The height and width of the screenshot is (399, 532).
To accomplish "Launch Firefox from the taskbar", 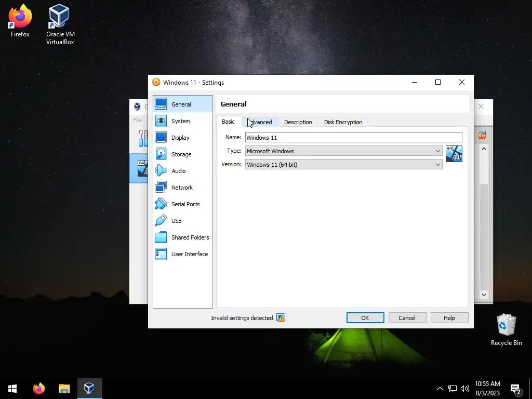I will coord(38,389).
